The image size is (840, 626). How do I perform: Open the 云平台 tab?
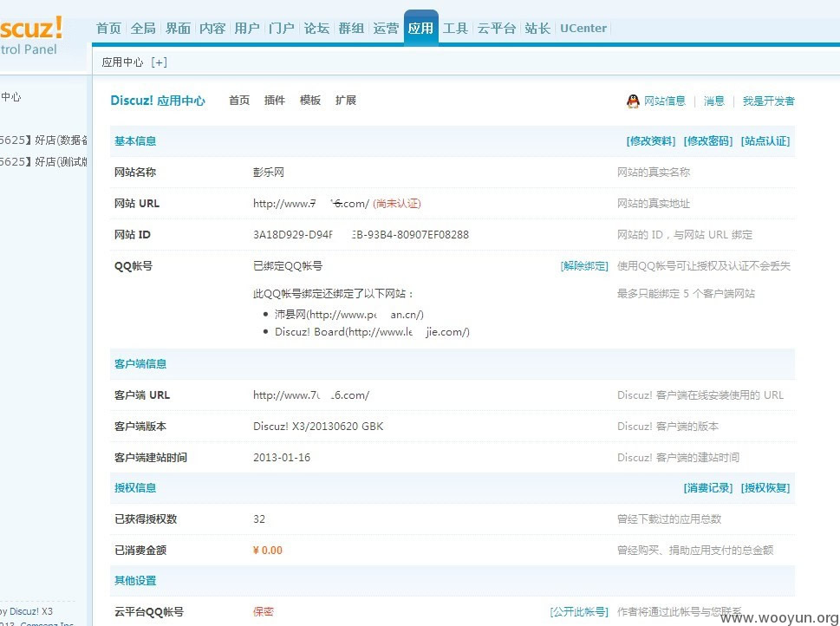point(497,28)
